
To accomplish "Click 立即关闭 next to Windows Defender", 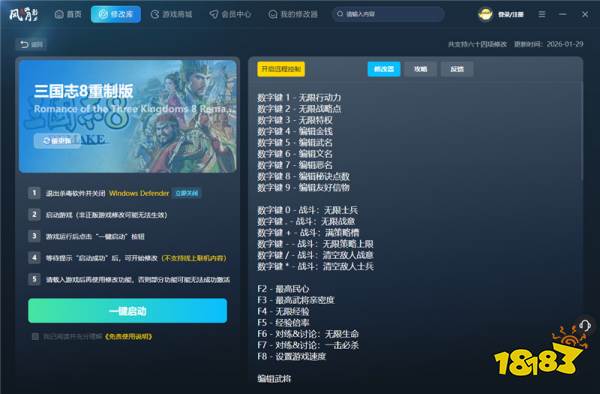I will point(186,193).
